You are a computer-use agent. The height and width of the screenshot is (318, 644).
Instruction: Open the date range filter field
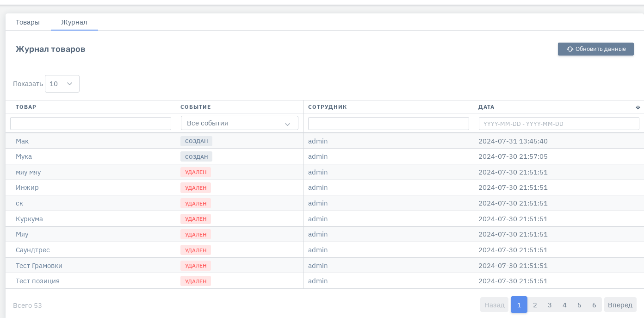559,124
